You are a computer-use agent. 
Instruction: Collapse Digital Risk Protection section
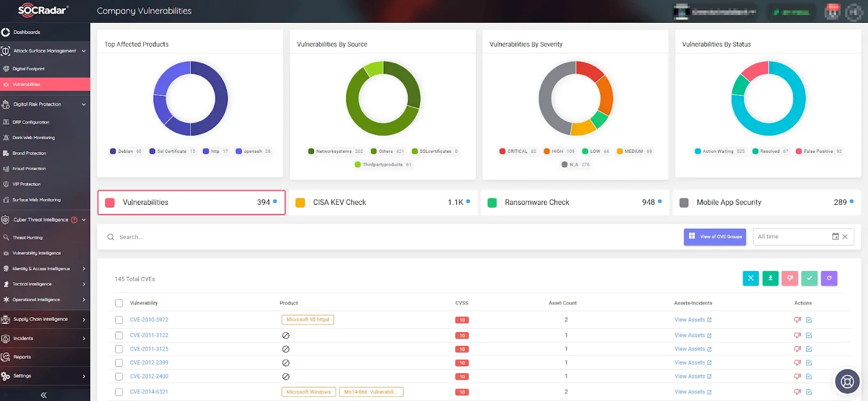tap(84, 104)
